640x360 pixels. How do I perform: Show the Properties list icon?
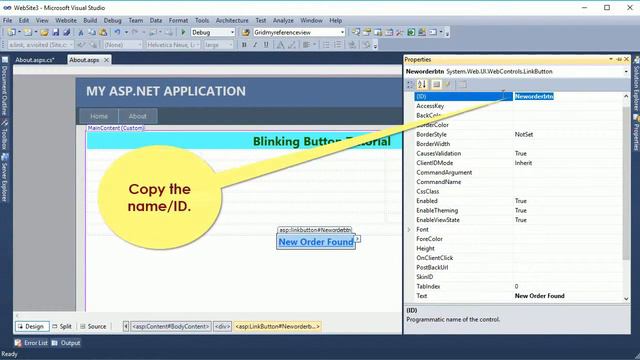point(436,84)
